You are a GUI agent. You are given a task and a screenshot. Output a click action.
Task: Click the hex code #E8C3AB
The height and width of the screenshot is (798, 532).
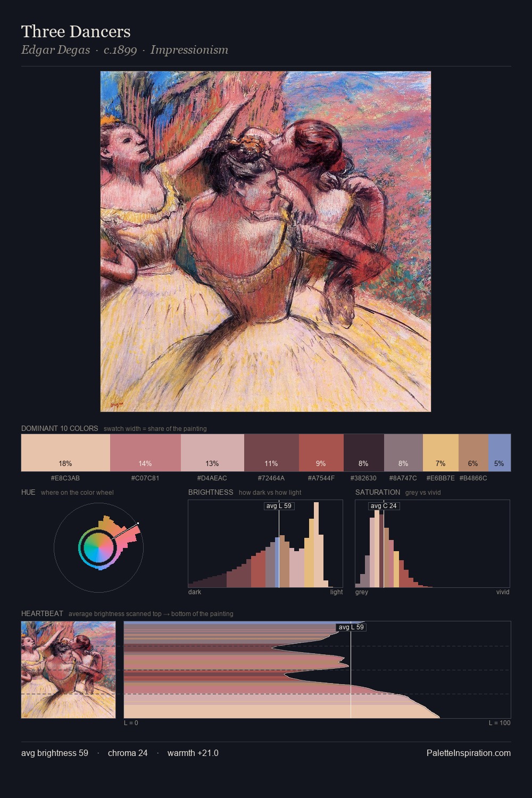coord(65,478)
